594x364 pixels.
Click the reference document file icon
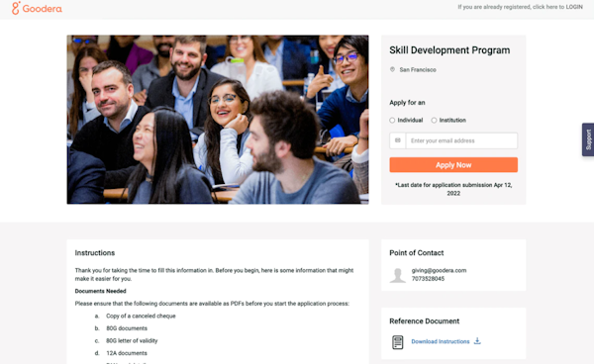[398, 342]
